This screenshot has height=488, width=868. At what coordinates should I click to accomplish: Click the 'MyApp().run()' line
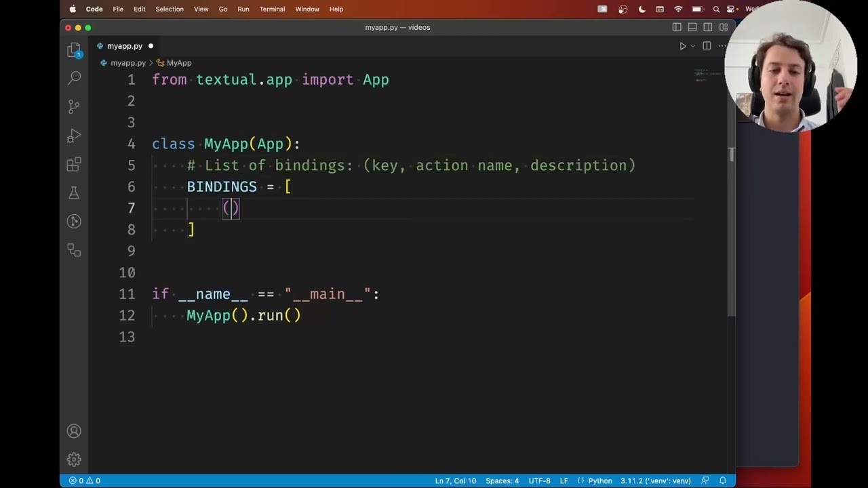click(243, 315)
